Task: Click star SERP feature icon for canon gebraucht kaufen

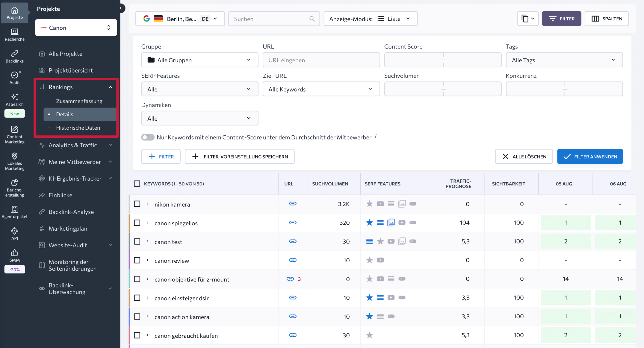Action: 369,335
